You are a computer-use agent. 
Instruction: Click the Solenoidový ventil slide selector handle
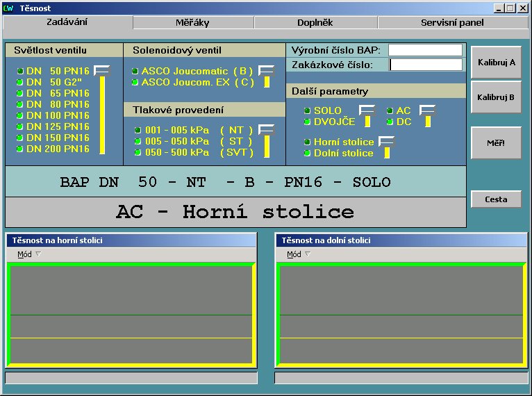(266, 70)
